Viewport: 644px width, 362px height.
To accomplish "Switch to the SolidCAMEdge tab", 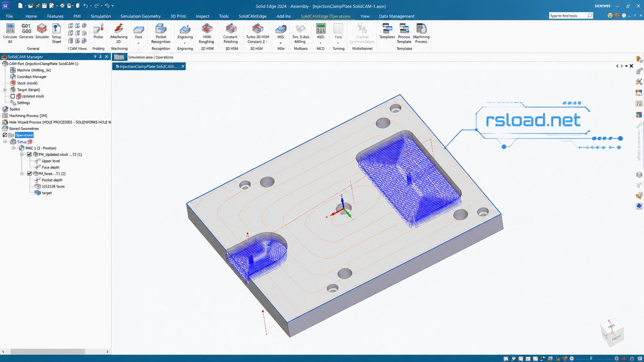I will point(252,16).
